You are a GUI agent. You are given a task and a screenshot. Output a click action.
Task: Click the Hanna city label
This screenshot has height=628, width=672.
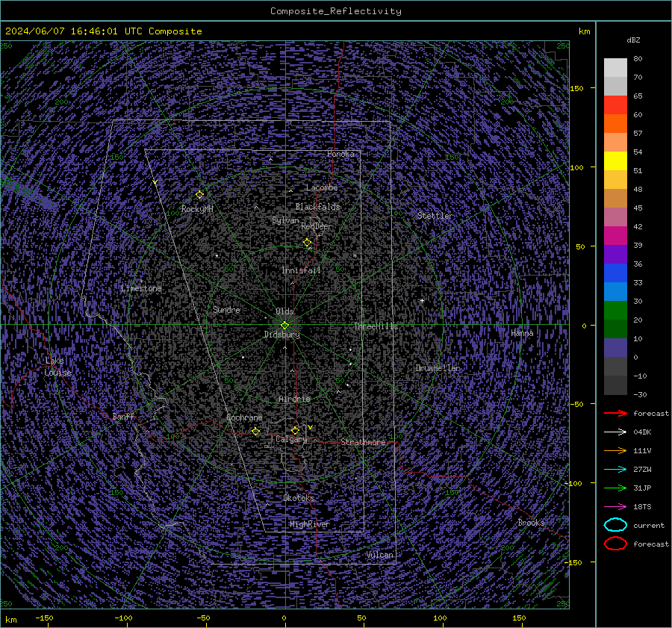coord(522,333)
